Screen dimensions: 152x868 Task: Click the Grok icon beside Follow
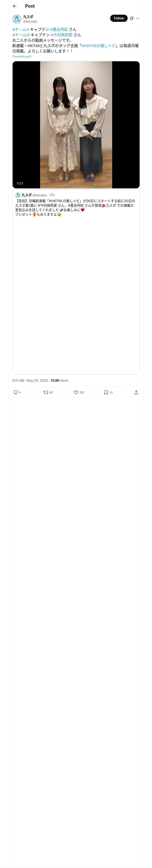132,18
